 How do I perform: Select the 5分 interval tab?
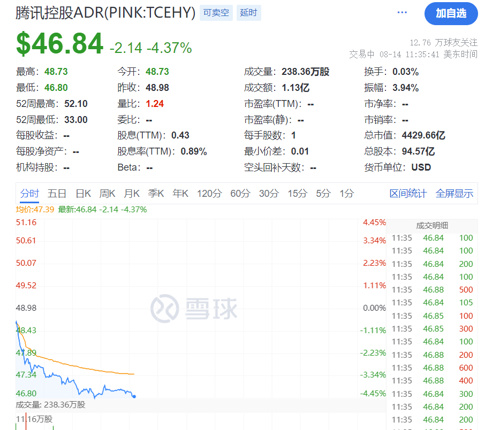coord(323,193)
